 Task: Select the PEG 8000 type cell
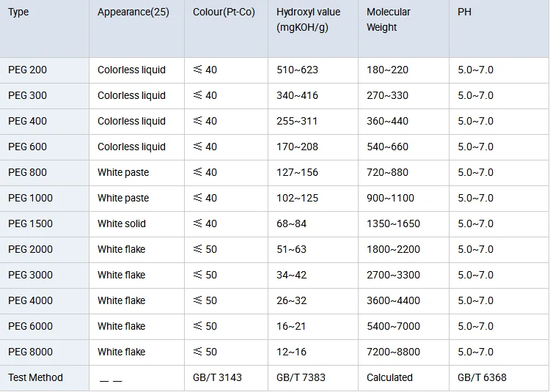coord(30,352)
